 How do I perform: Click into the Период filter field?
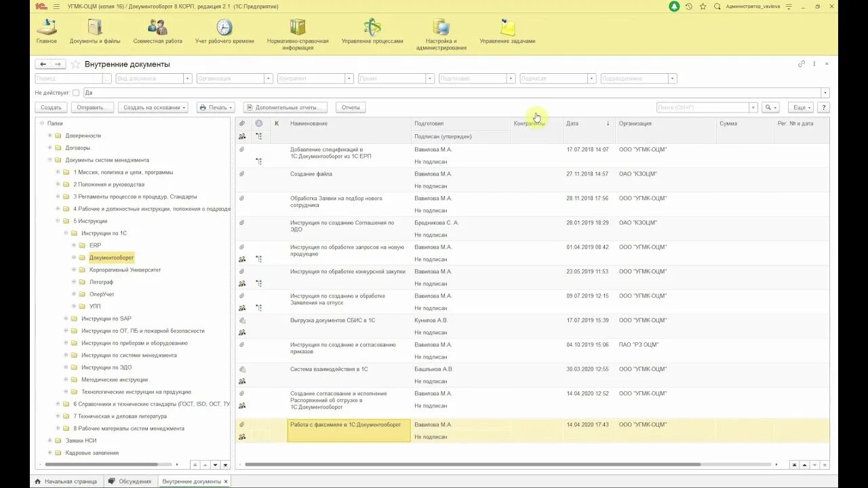[x=68, y=79]
